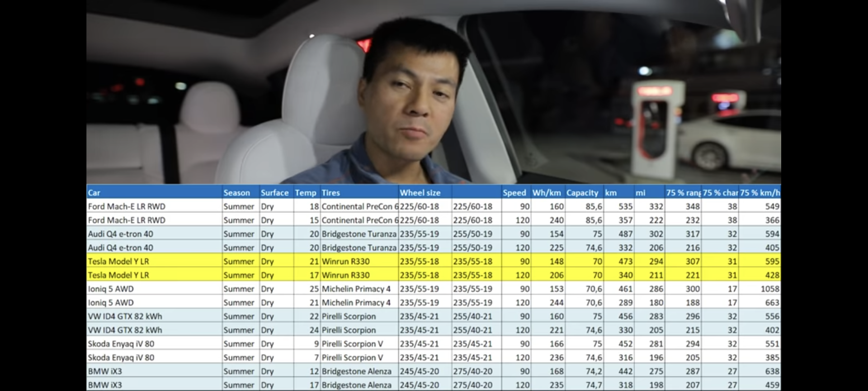Image resolution: width=868 pixels, height=391 pixels.
Task: Click the Wh/km value '240'
Action: point(557,220)
